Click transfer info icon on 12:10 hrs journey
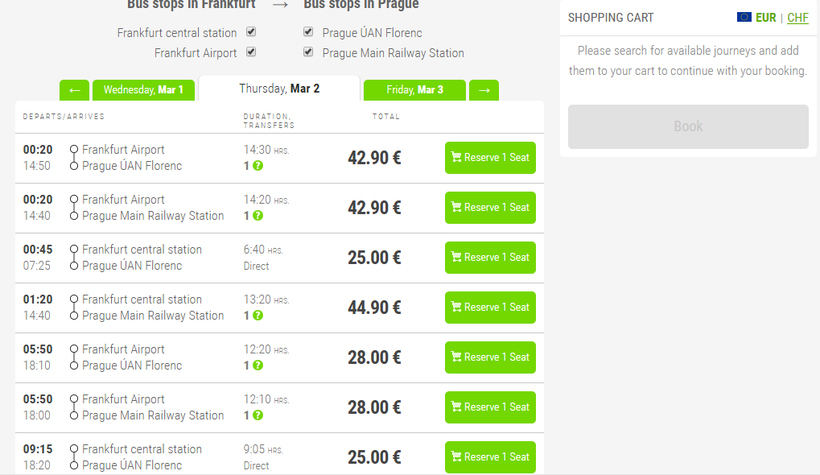820x475 pixels. [x=258, y=416]
